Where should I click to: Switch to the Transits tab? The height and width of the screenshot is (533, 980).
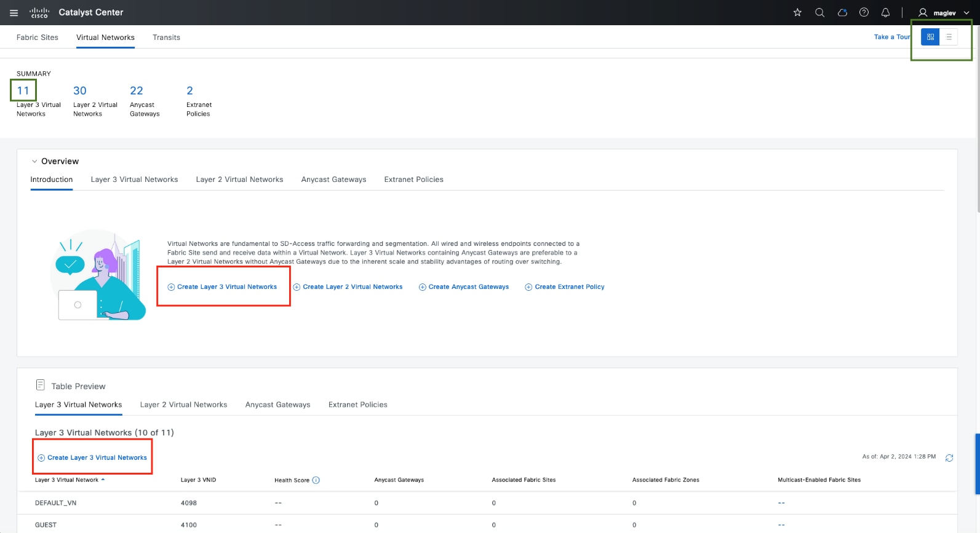pos(166,38)
